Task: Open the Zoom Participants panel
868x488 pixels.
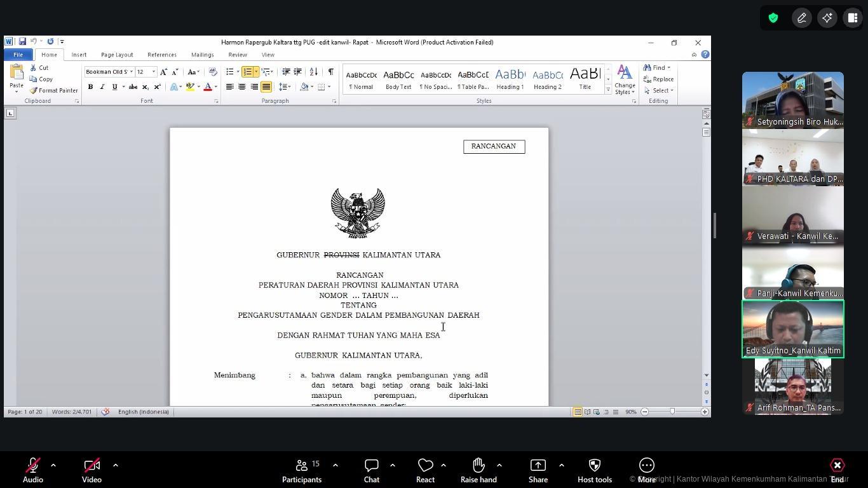Action: click(302, 470)
